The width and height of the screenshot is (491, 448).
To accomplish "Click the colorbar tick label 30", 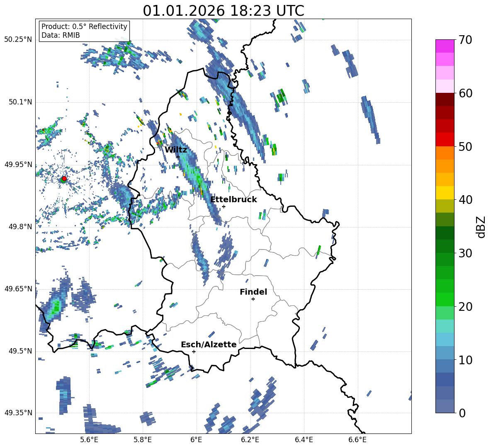I will click(x=466, y=253).
